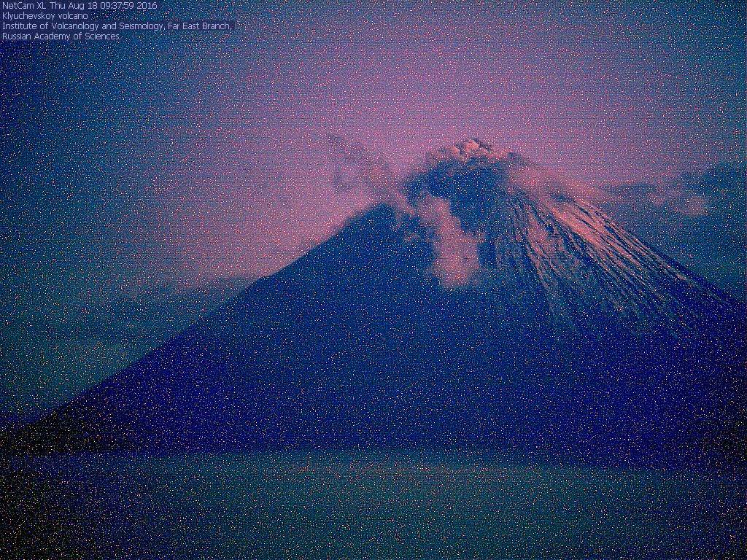Click the 'Russian Academy of Sciences' line

pos(61,36)
